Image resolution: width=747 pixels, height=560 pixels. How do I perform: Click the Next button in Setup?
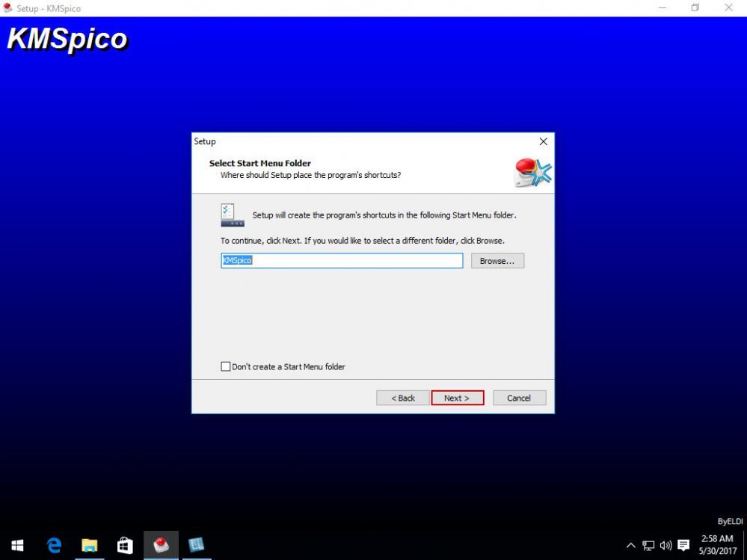pyautogui.click(x=458, y=398)
